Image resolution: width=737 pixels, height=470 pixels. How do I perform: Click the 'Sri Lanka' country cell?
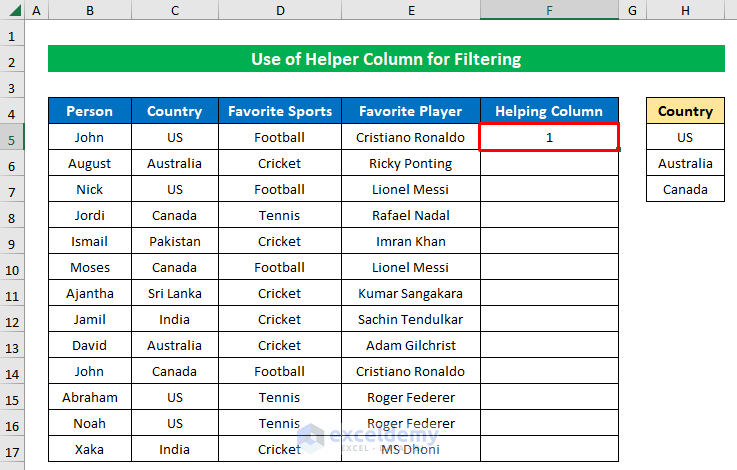coord(174,293)
